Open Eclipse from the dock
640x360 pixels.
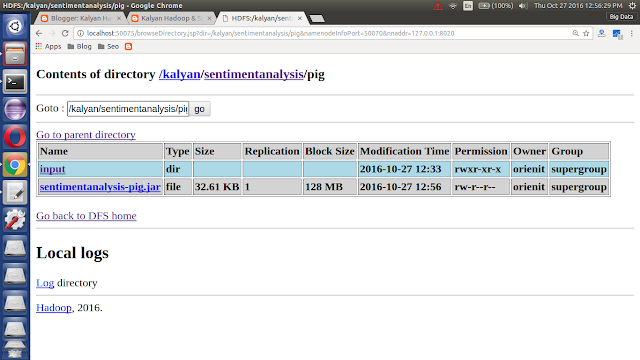pyautogui.click(x=15, y=109)
